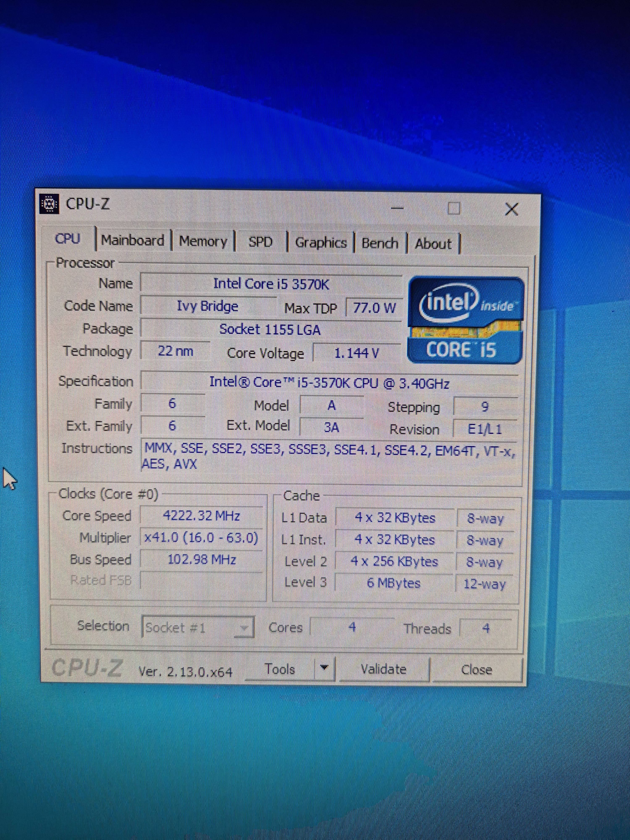This screenshot has height=840, width=630.
Task: Open the Memory tab
Action: click(203, 241)
